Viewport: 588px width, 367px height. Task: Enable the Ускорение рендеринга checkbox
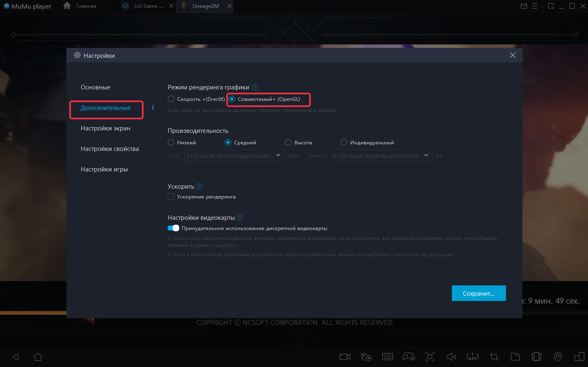coord(171,197)
